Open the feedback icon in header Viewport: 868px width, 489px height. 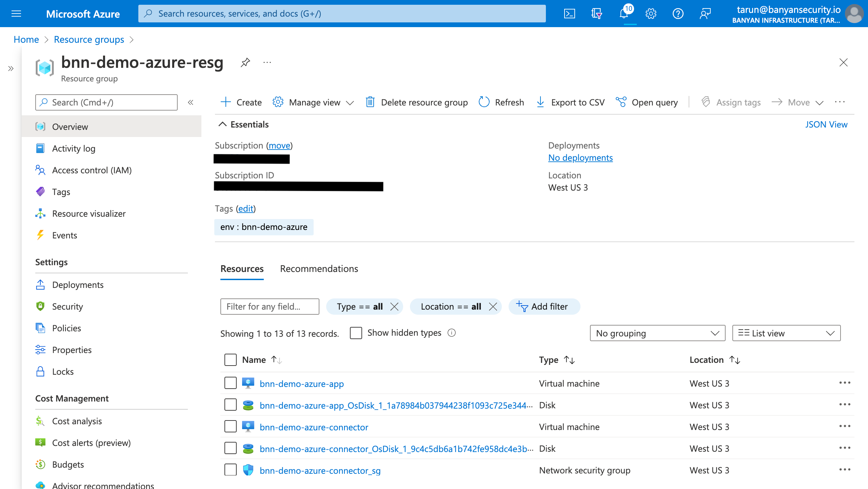(705, 14)
